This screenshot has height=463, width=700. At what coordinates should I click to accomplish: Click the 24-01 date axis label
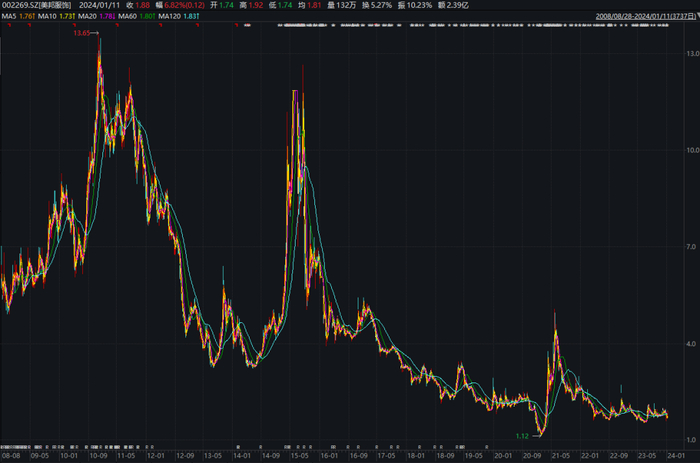click(x=675, y=456)
